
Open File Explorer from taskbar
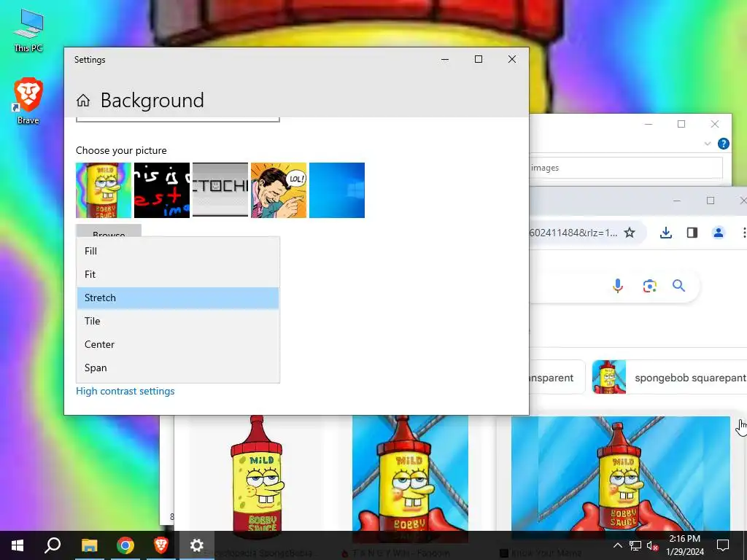point(89,545)
